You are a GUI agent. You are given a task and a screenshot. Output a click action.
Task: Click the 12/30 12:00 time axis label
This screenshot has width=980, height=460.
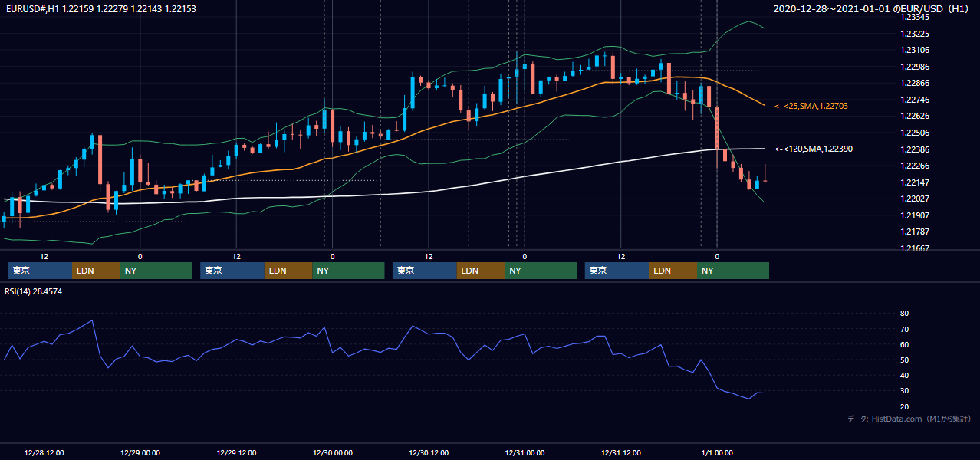tap(428, 452)
